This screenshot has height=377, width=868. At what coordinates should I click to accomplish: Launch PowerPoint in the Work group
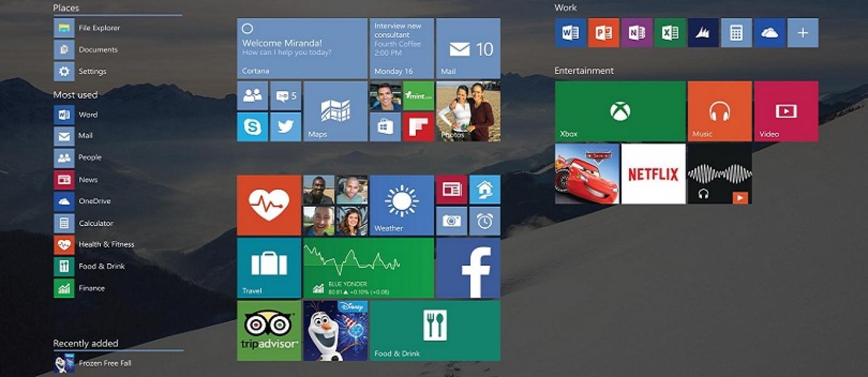604,33
